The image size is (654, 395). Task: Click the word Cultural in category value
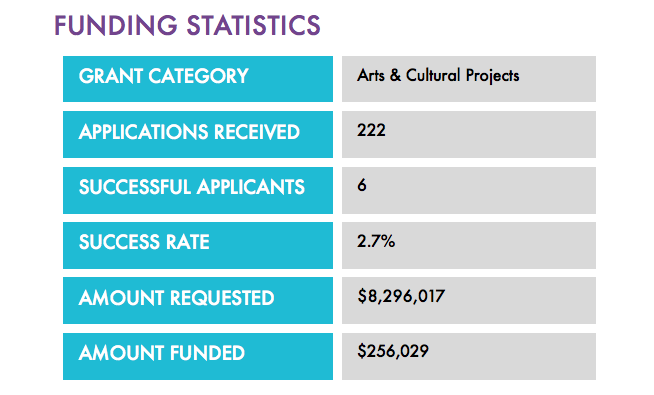[433, 75]
